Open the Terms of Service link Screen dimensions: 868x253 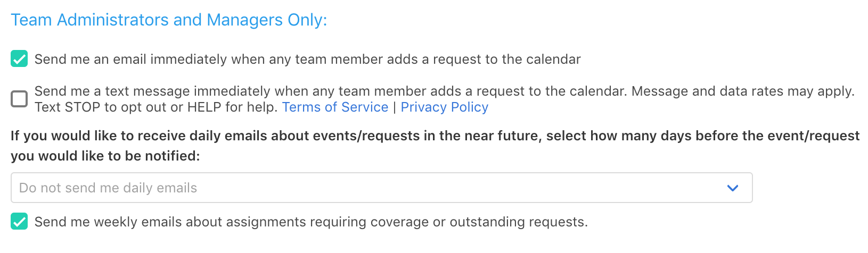click(x=335, y=107)
